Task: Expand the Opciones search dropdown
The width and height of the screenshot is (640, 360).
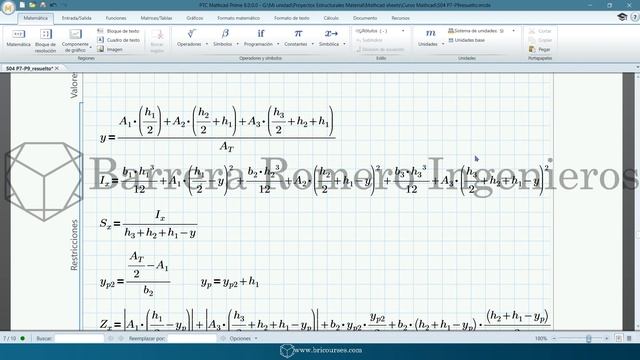Action: tap(256, 338)
